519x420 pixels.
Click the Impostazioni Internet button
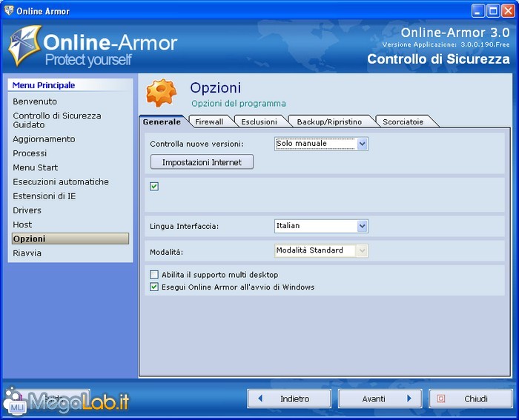[x=202, y=162]
